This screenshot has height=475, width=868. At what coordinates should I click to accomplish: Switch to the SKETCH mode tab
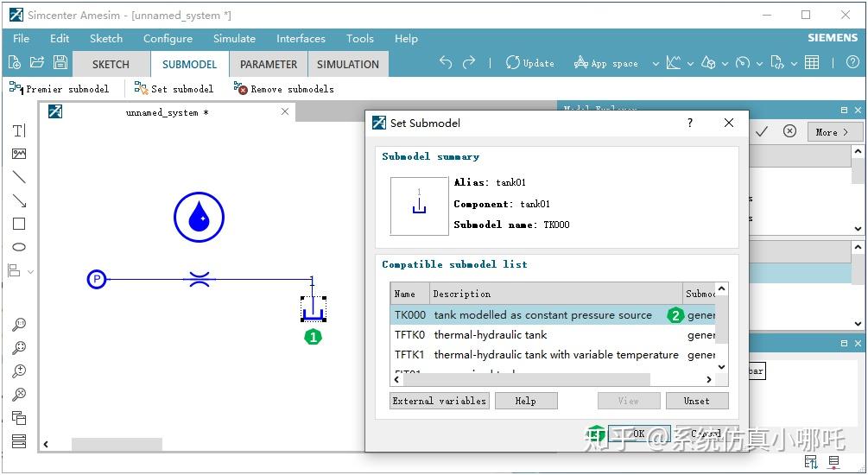click(x=111, y=64)
